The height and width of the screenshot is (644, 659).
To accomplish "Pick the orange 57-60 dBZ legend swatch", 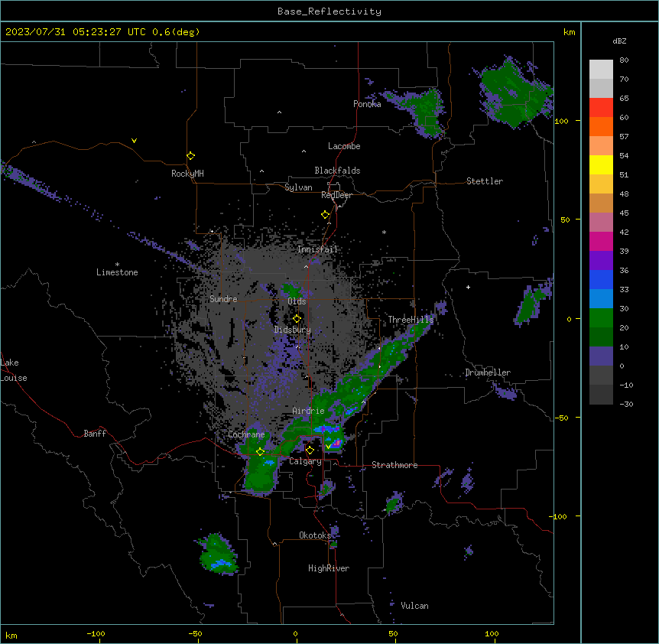I will coord(601,126).
